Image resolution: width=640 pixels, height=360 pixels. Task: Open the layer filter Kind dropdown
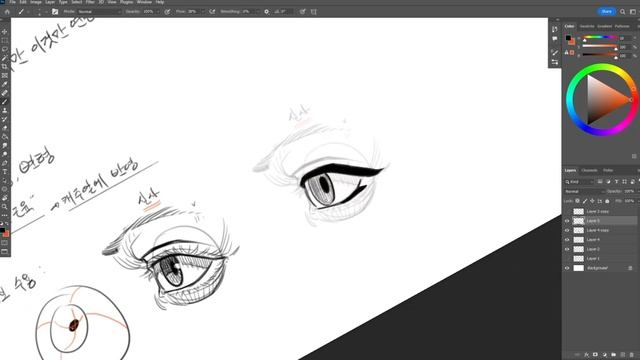580,182
